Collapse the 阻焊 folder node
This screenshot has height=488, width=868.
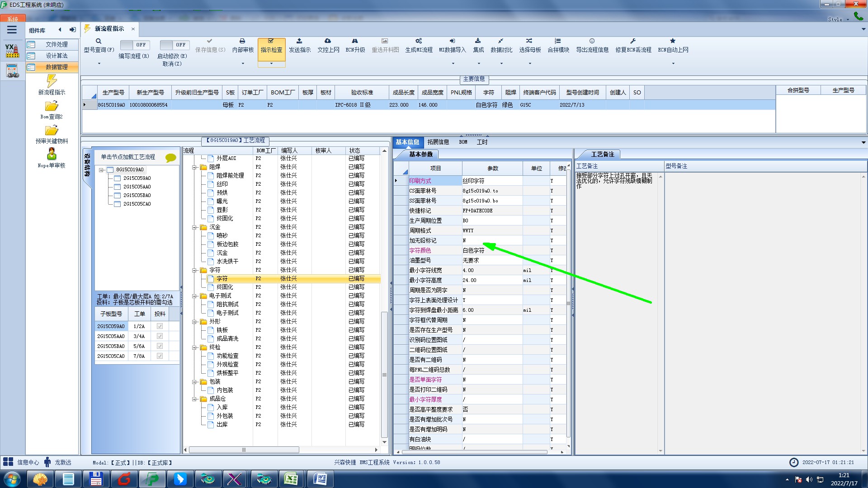(x=195, y=167)
